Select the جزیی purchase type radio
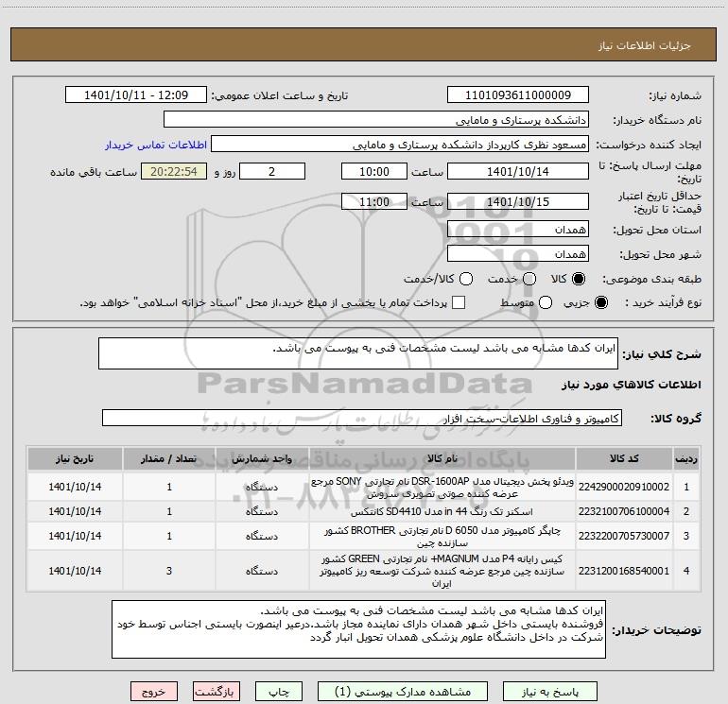The width and height of the screenshot is (728, 704). [600, 302]
